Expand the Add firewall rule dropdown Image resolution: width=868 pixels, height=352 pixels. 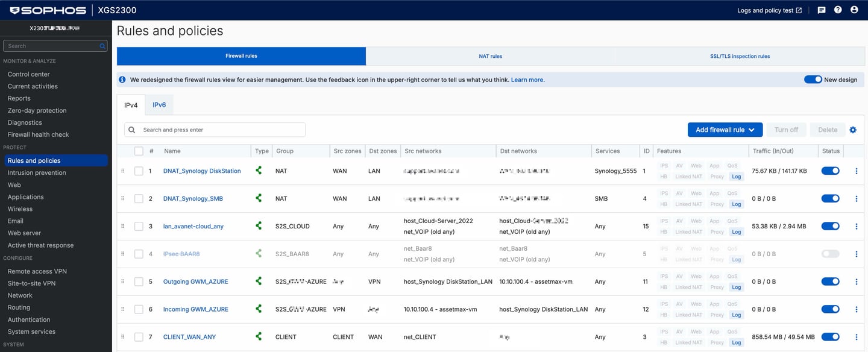[x=725, y=130]
